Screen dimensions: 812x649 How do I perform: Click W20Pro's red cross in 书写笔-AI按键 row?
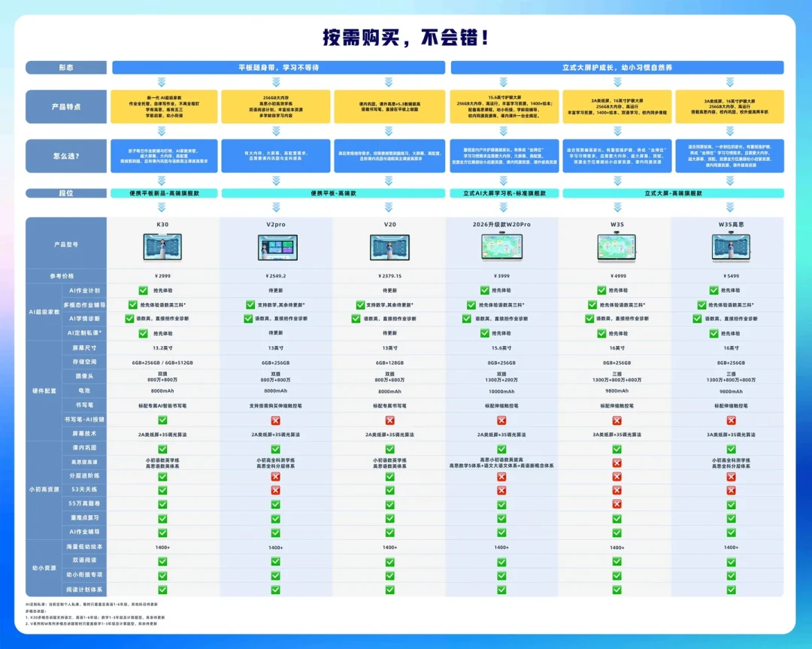coord(501,420)
